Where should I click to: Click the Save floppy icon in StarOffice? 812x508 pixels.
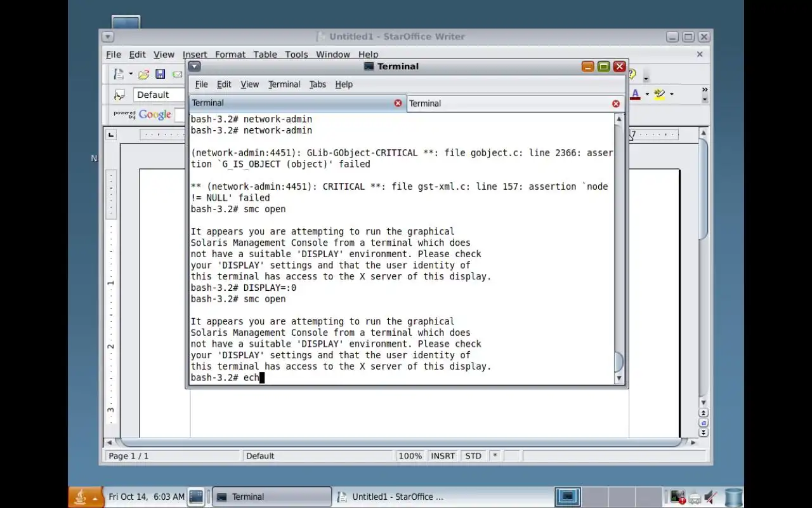coord(160,74)
